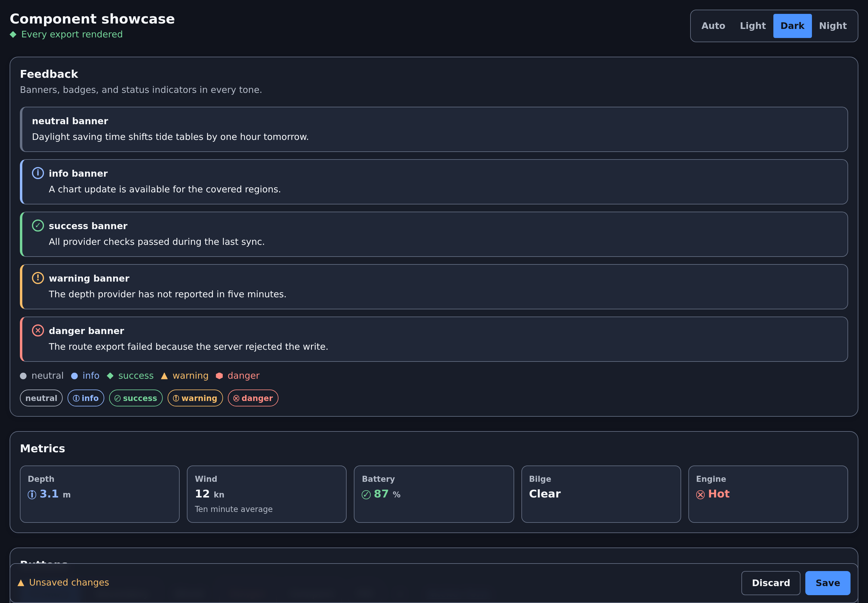Click the info icon beside Depth value
The image size is (868, 603).
click(32, 494)
